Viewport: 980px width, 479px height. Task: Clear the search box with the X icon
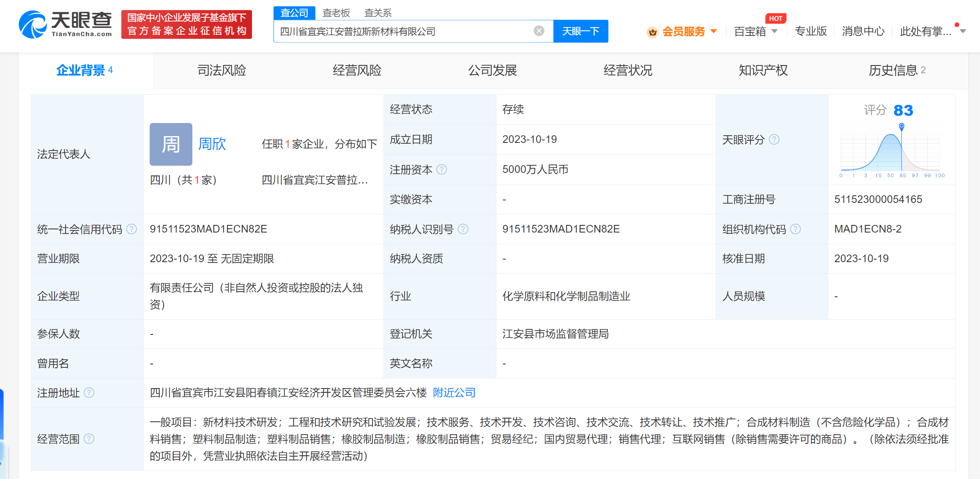coord(539,31)
